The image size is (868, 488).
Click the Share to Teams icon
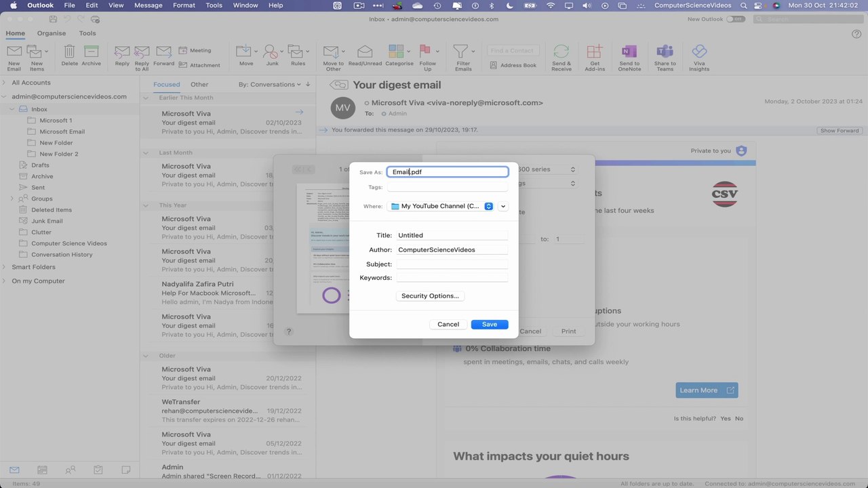[x=665, y=52]
